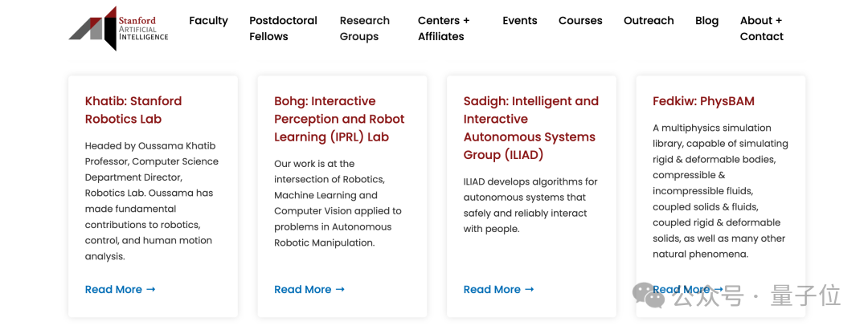Open the Fedkiw: PhysBAM heading
This screenshot has width=868, height=330.
click(x=703, y=101)
